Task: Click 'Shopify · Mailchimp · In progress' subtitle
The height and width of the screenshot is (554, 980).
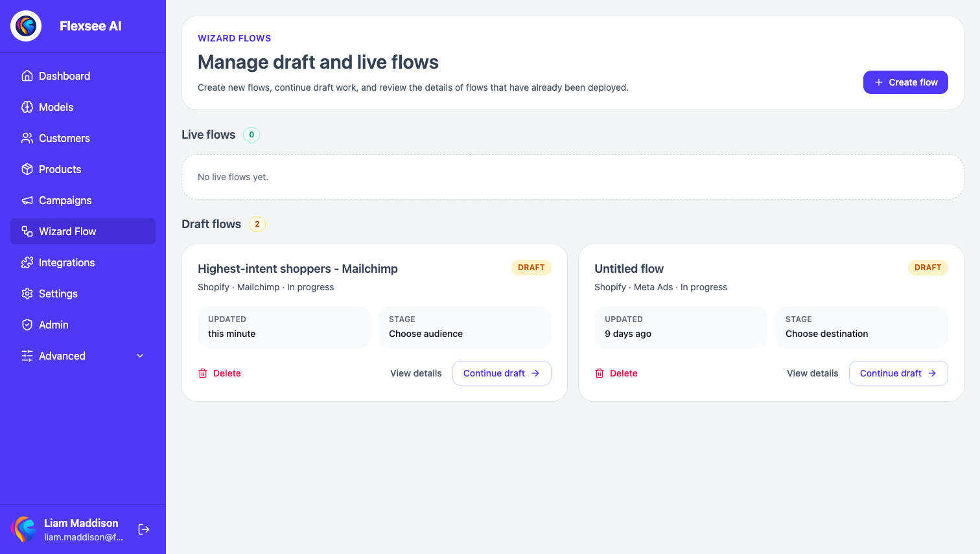Action: [266, 287]
